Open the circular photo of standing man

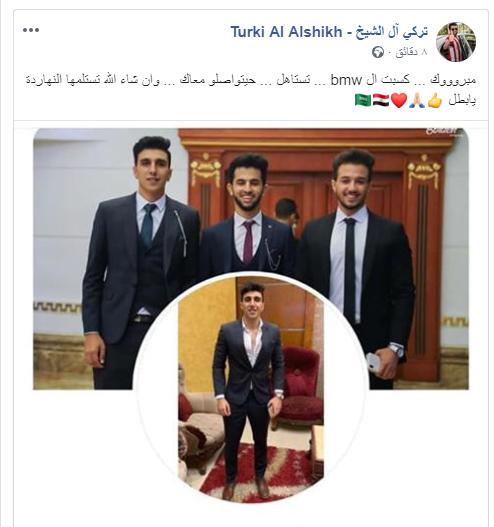click(x=251, y=388)
